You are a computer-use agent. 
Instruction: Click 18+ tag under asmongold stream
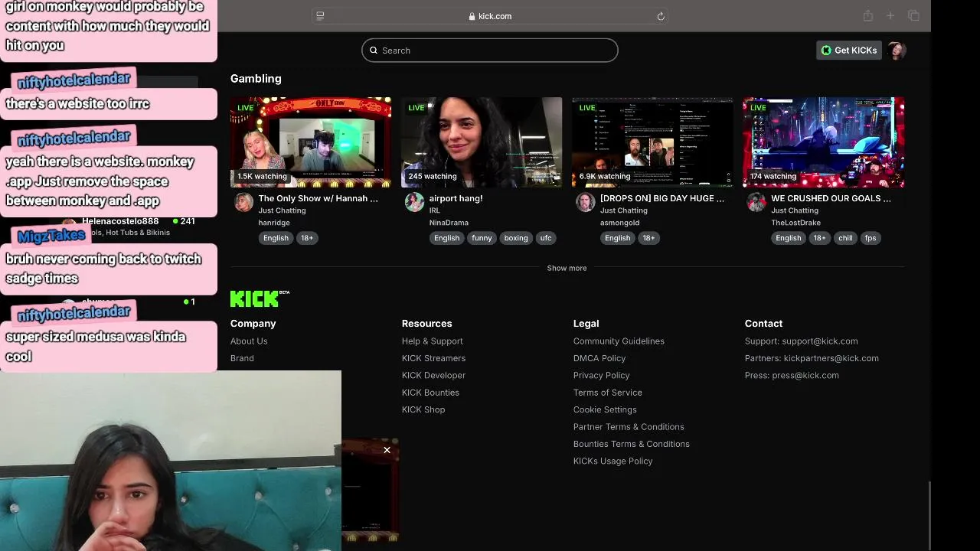tap(648, 238)
